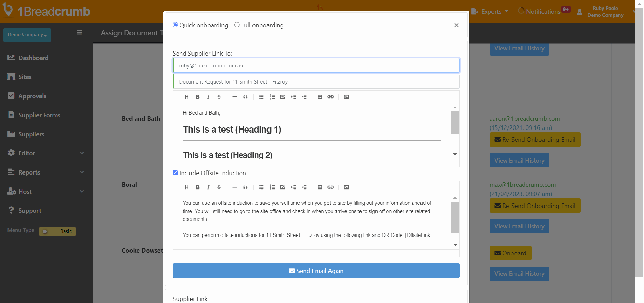Click the Send Email Again button
This screenshot has width=644, height=303.
click(x=316, y=271)
